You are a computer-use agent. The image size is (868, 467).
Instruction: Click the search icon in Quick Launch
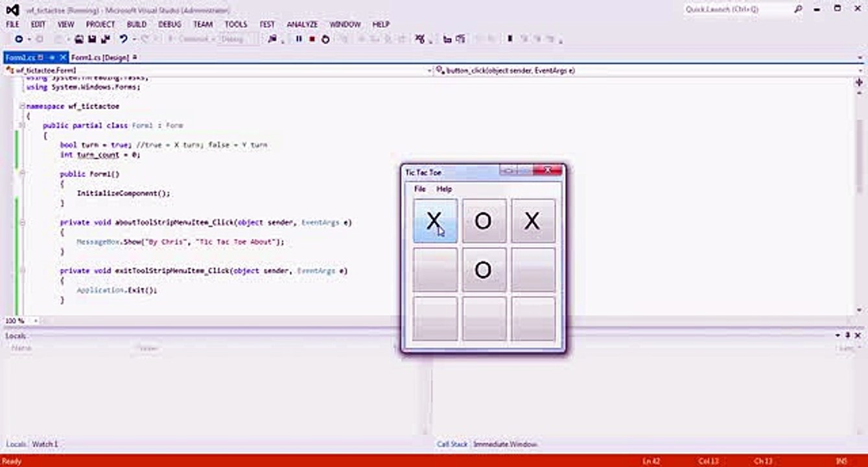[798, 10]
